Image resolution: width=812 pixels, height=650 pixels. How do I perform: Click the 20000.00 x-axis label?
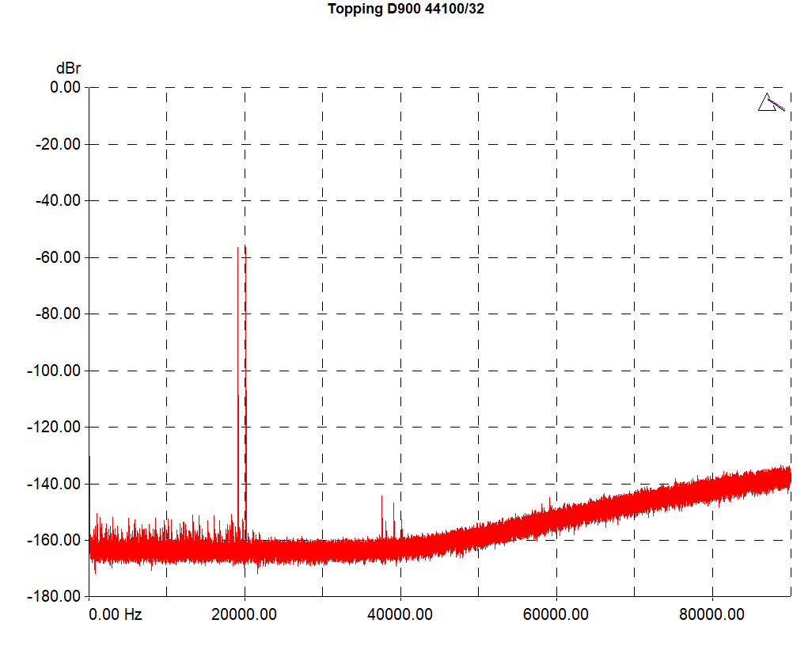pos(244,614)
